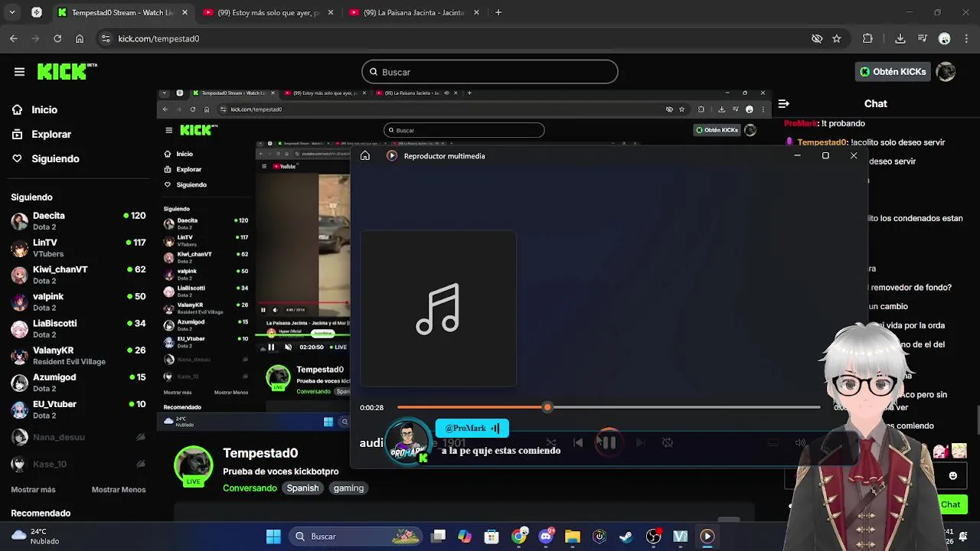Open the Kick hamburger menu
Viewport: 980px width, 551px height.
tap(19, 72)
